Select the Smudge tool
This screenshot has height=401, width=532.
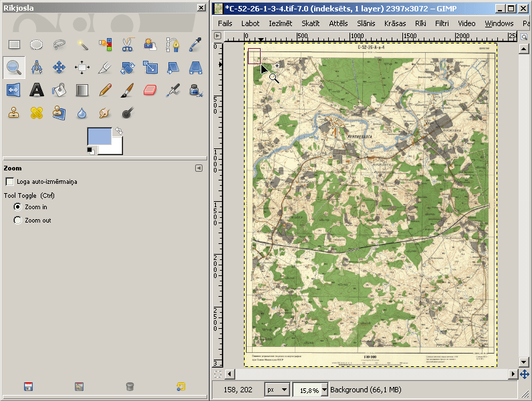pos(104,113)
